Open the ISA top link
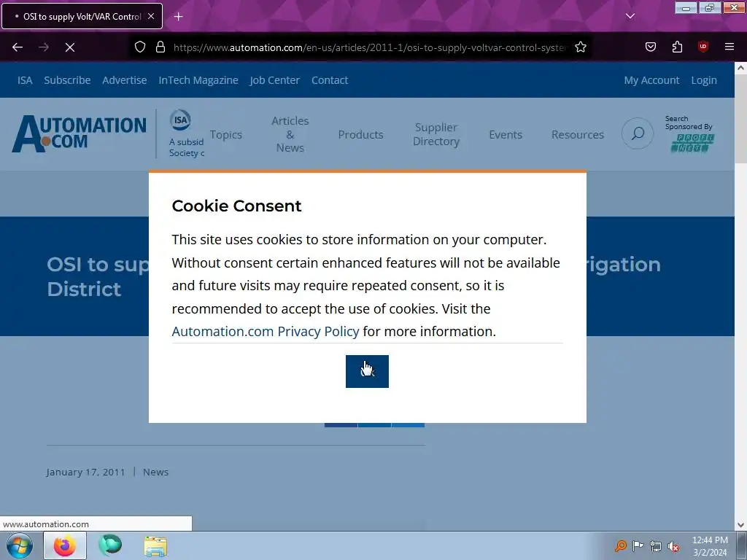 25,80
